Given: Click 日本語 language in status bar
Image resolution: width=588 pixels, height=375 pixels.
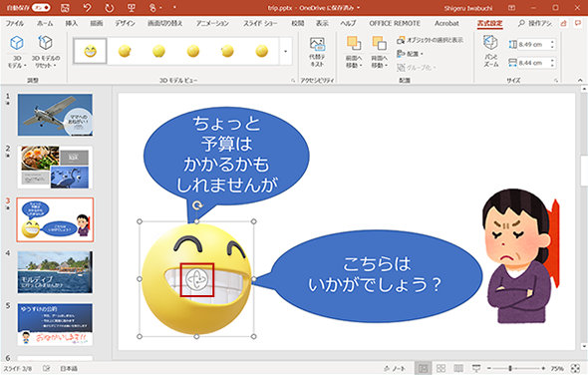Looking at the screenshot, I should click(69, 369).
